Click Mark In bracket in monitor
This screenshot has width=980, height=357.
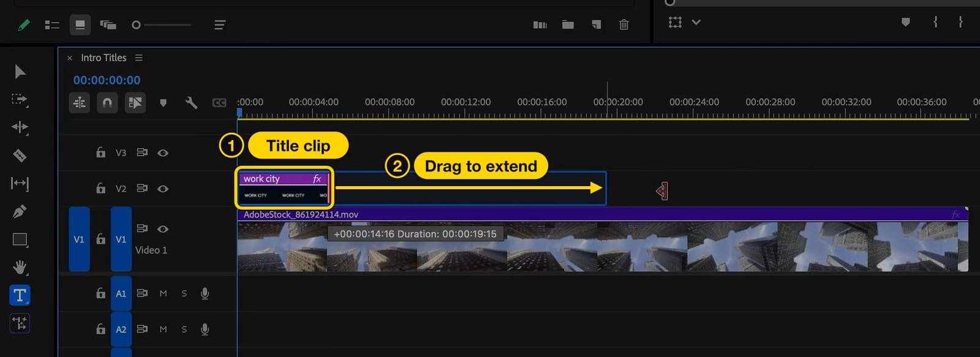(x=935, y=22)
